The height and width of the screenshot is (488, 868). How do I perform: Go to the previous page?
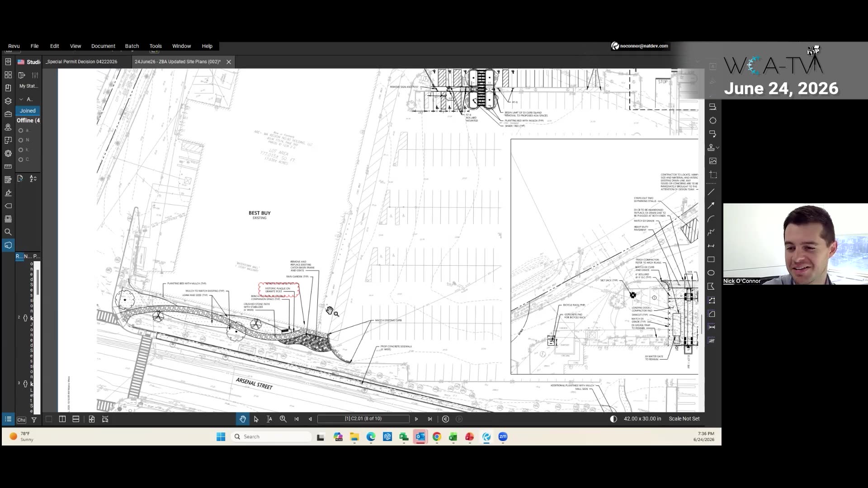coord(310,419)
